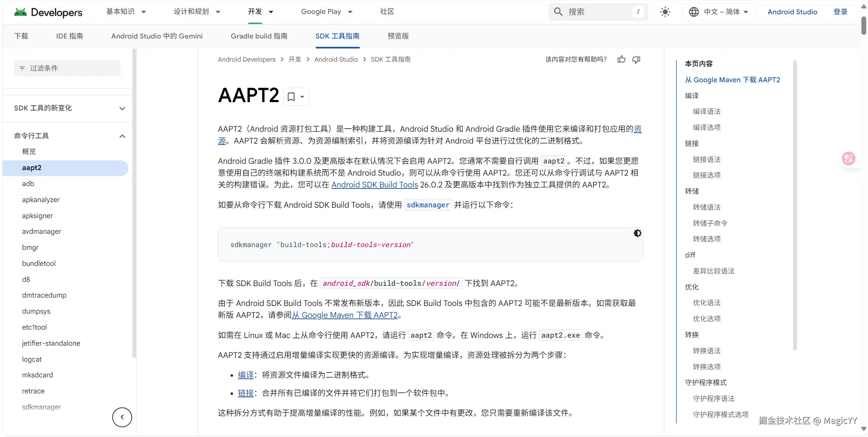The image size is (868, 437).
Task: Switch to the Gradle build 指南 tab
Action: coord(259,36)
